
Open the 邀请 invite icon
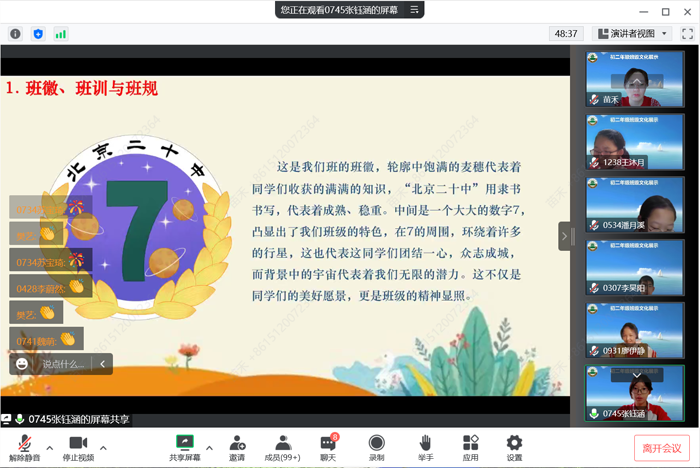pyautogui.click(x=237, y=448)
